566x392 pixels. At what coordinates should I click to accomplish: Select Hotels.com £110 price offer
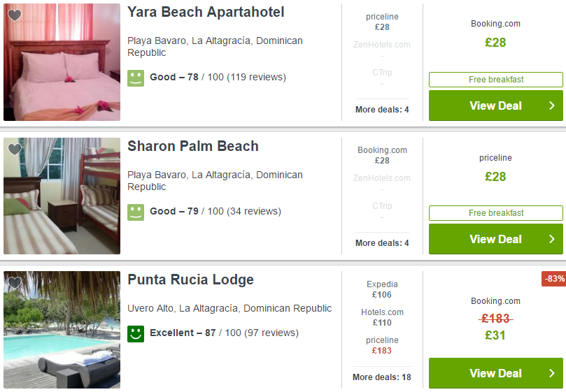(x=382, y=317)
